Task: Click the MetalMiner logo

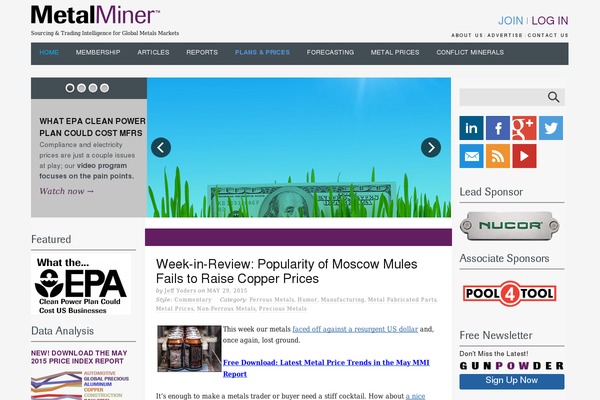Action: pos(95,15)
